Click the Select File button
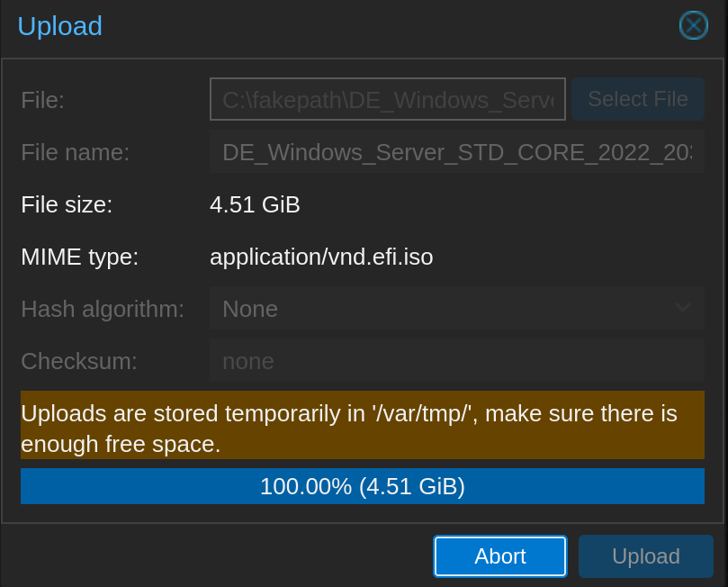 [x=638, y=99]
